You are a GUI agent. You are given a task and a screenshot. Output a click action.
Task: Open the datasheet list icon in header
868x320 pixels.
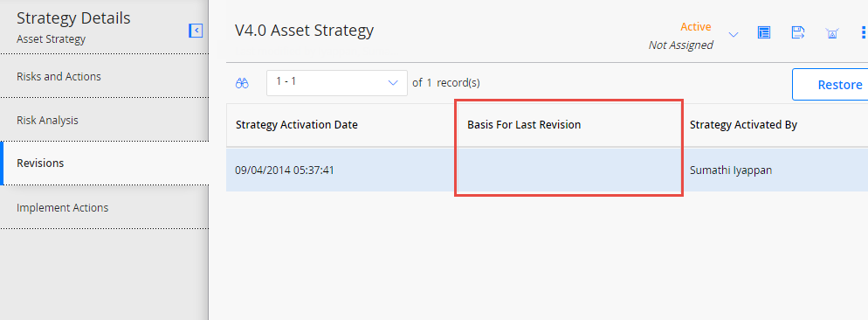pos(764,32)
